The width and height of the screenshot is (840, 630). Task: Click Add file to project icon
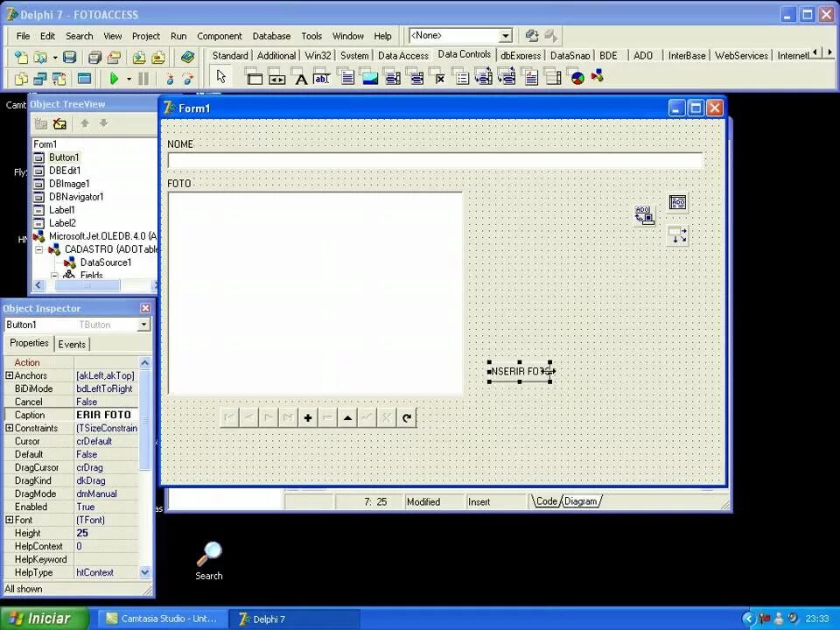[139, 57]
